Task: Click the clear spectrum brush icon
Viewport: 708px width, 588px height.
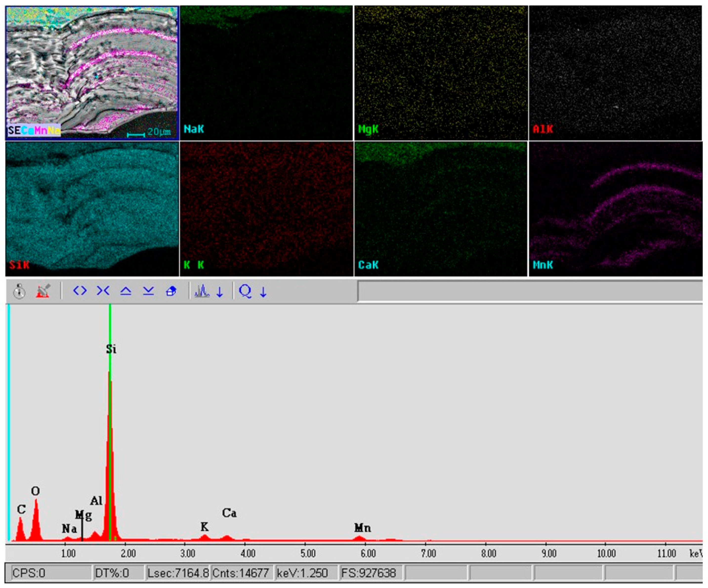Action: pyautogui.click(x=43, y=291)
